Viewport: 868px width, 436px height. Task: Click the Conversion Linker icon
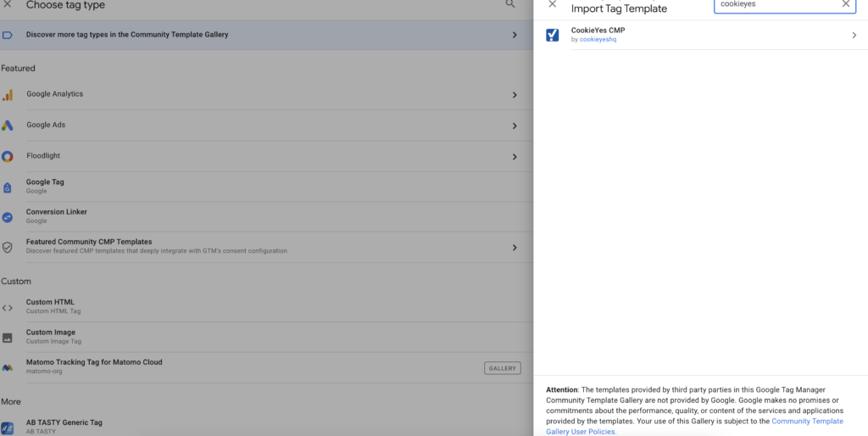pyautogui.click(x=8, y=217)
